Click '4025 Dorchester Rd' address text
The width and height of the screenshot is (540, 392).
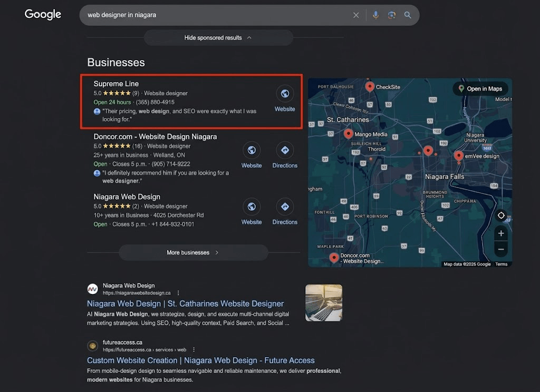point(178,215)
